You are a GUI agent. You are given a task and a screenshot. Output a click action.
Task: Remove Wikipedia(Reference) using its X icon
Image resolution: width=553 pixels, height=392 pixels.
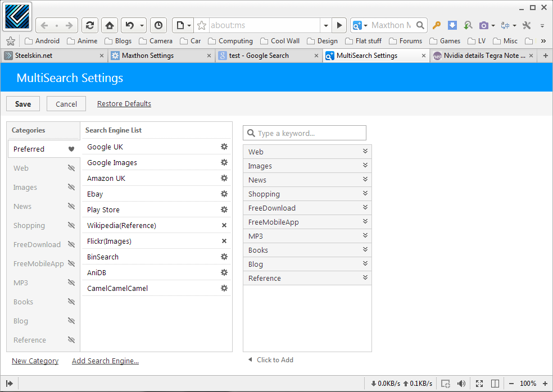pyautogui.click(x=224, y=225)
